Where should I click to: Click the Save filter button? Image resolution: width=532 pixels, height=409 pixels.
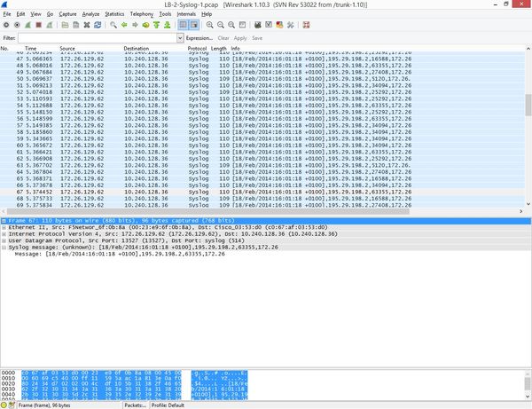pyautogui.click(x=256, y=39)
